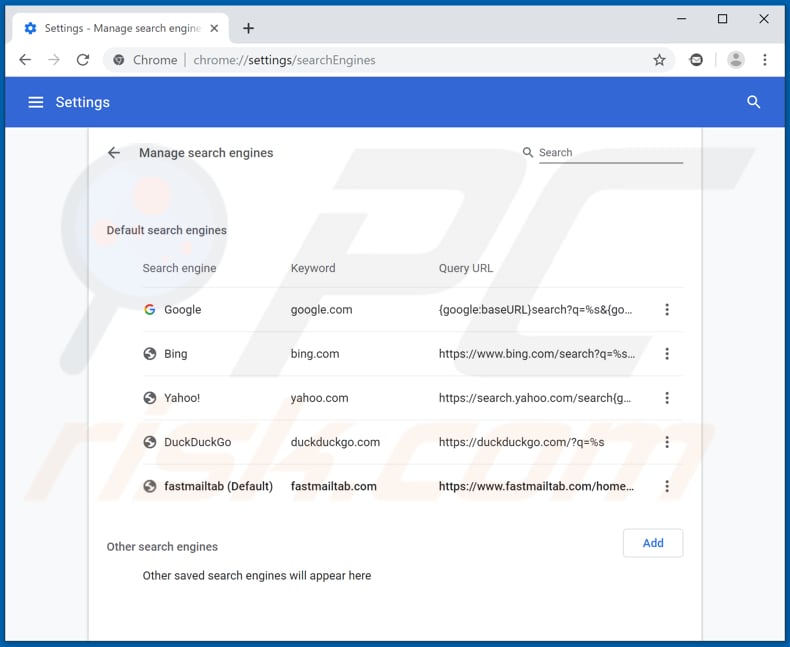Click the Chrome site info icon

(118, 60)
